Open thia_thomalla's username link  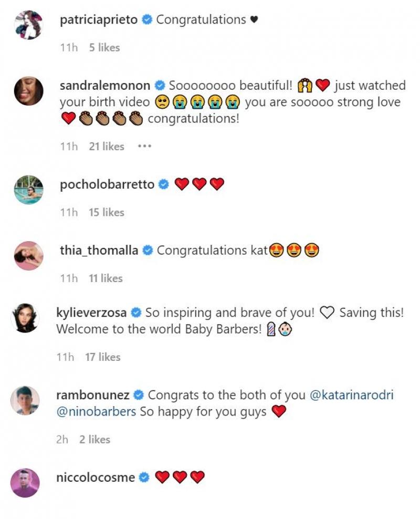pyautogui.click(x=99, y=251)
